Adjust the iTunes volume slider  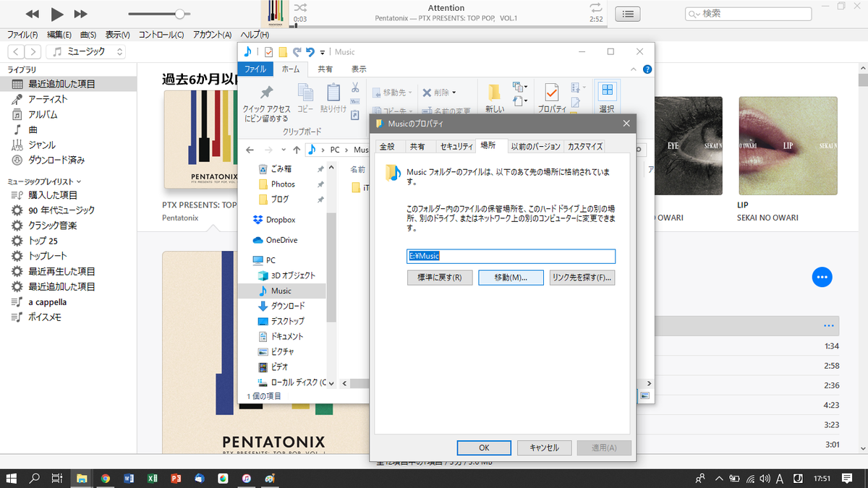click(159, 14)
